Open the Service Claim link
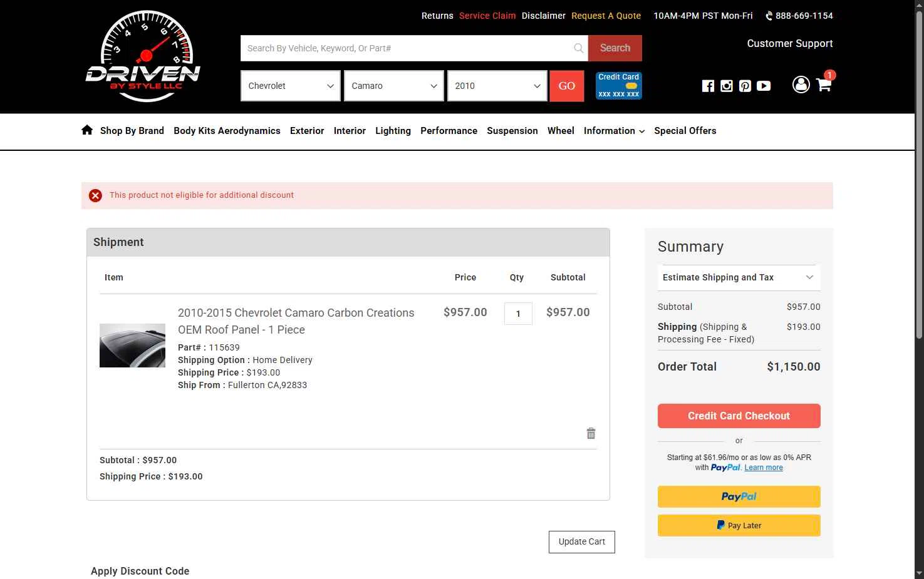 click(487, 16)
